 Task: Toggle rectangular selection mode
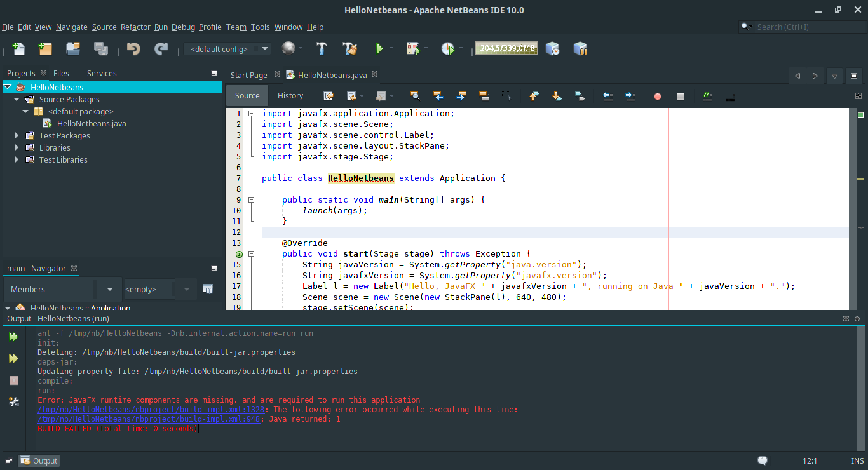(506, 96)
